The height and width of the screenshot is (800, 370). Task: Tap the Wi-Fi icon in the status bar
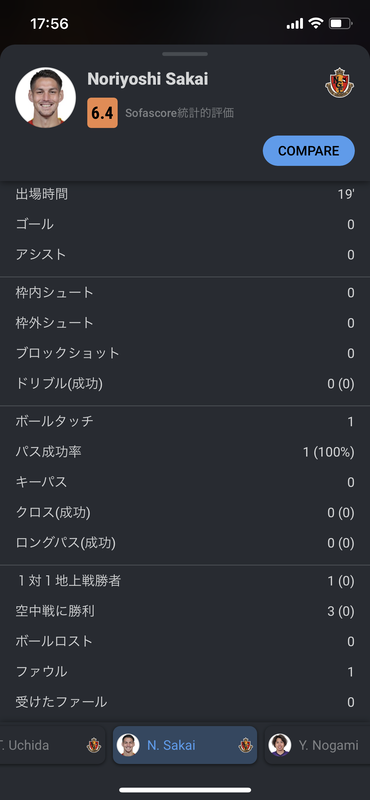click(316, 23)
